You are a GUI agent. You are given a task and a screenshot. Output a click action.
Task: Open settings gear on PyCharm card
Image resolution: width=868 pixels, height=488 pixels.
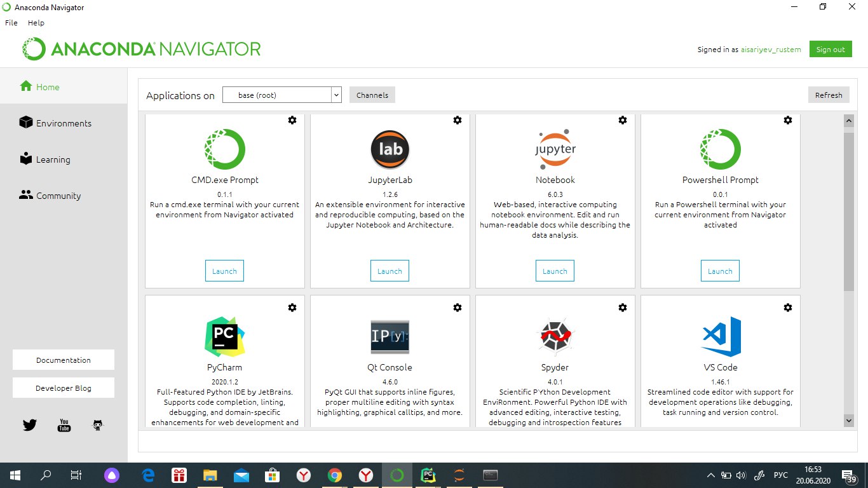click(x=292, y=308)
